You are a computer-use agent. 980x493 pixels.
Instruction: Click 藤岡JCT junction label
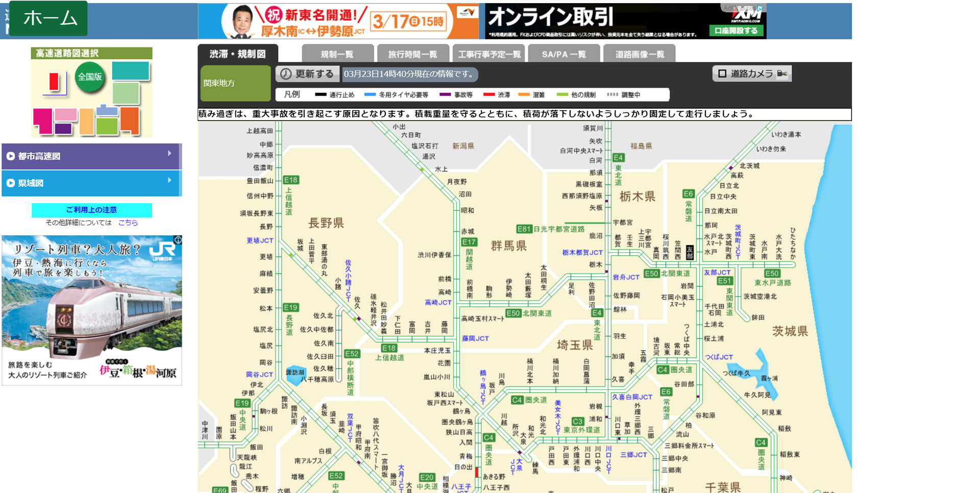475,338
